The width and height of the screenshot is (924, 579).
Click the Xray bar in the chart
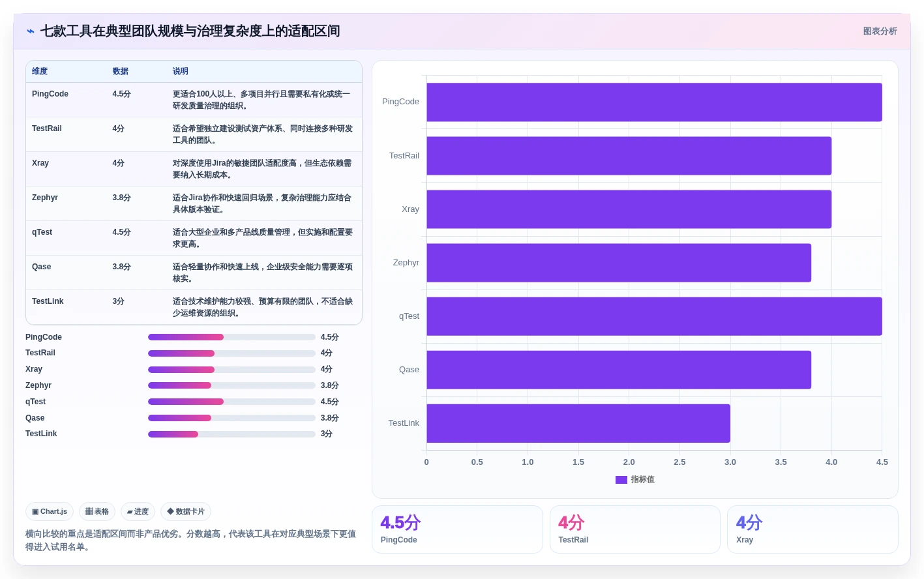(629, 209)
